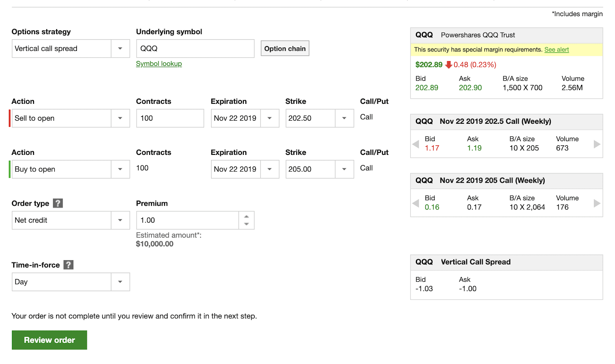615x364 pixels.
Task: Open the Order type help icon
Action: [58, 203]
